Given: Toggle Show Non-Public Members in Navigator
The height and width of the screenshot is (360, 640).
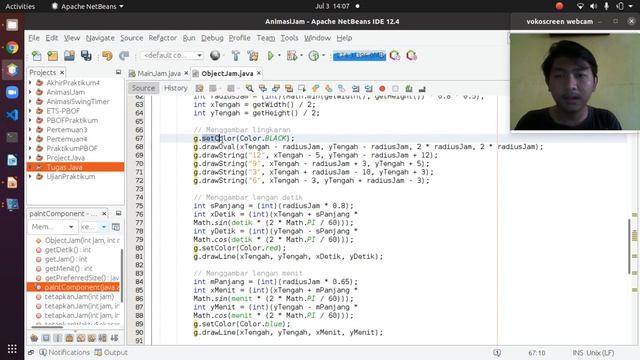Looking at the screenshot, I should tap(69, 338).
